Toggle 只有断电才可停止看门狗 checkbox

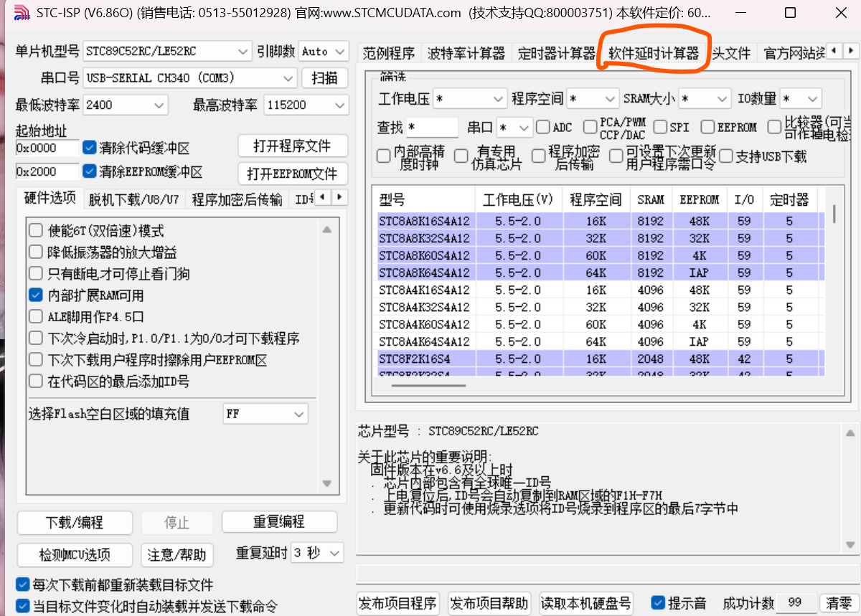36,274
